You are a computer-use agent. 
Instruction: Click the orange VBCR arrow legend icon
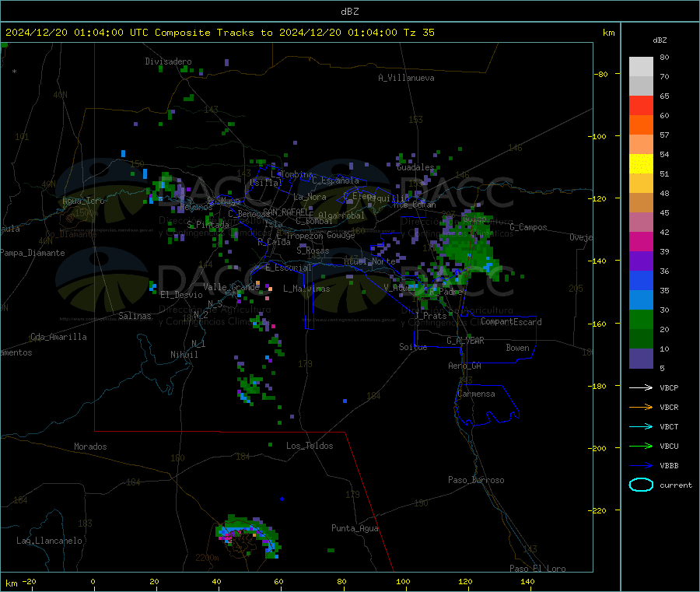click(641, 407)
